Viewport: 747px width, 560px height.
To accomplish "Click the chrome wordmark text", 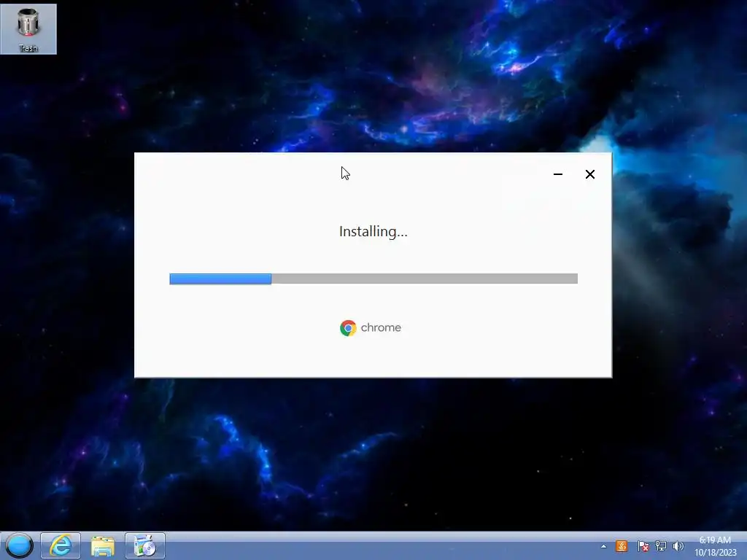I will point(381,327).
